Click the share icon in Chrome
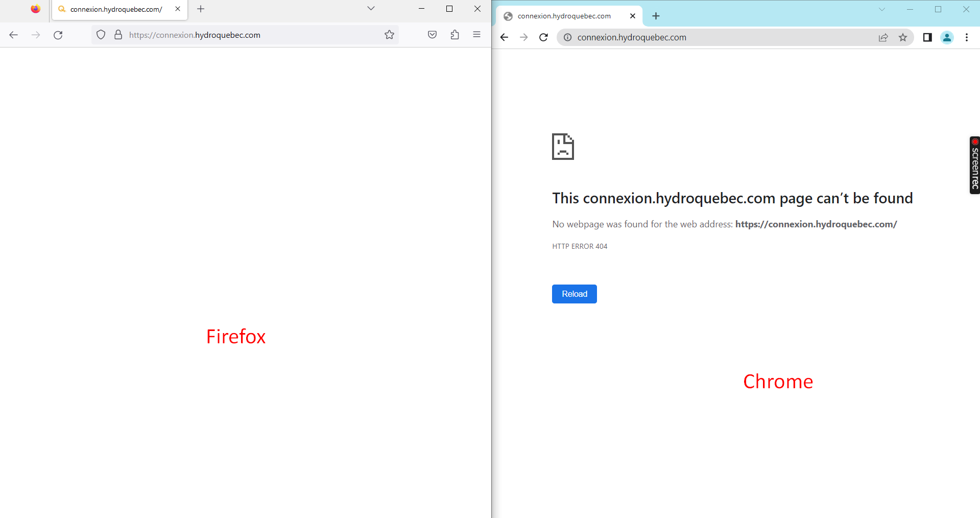This screenshot has height=518, width=980. (883, 37)
